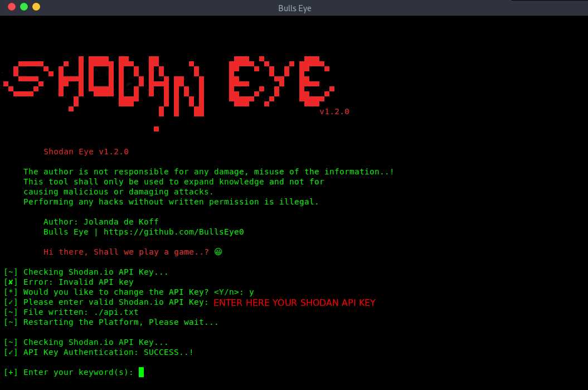
Task: Click the yellow window button in title bar
Action: pos(36,7)
